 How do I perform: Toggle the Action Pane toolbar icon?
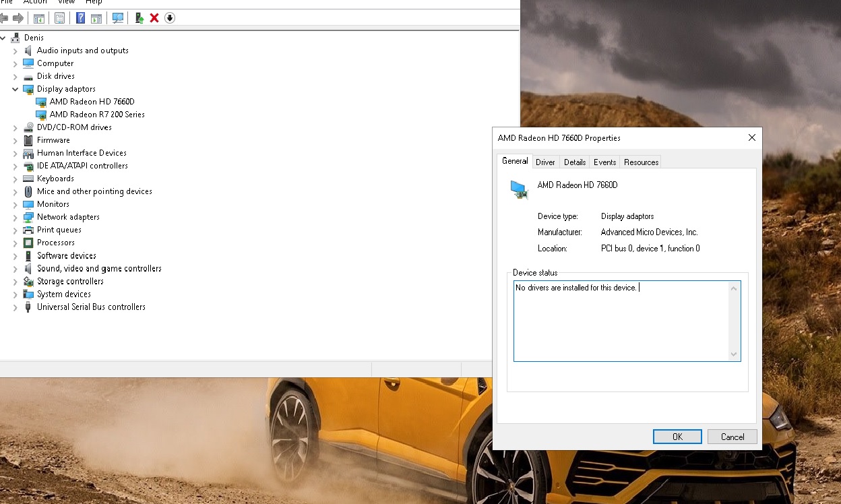[x=96, y=18]
